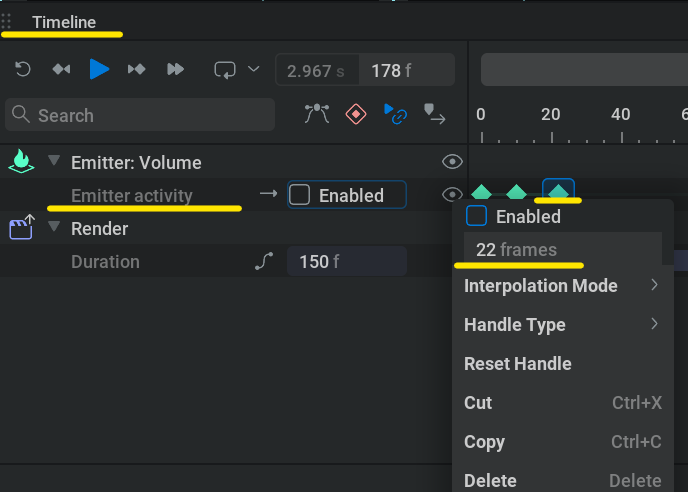Viewport: 688px width, 492px height.
Task: Click the marker arrow icon
Action: [434, 114]
